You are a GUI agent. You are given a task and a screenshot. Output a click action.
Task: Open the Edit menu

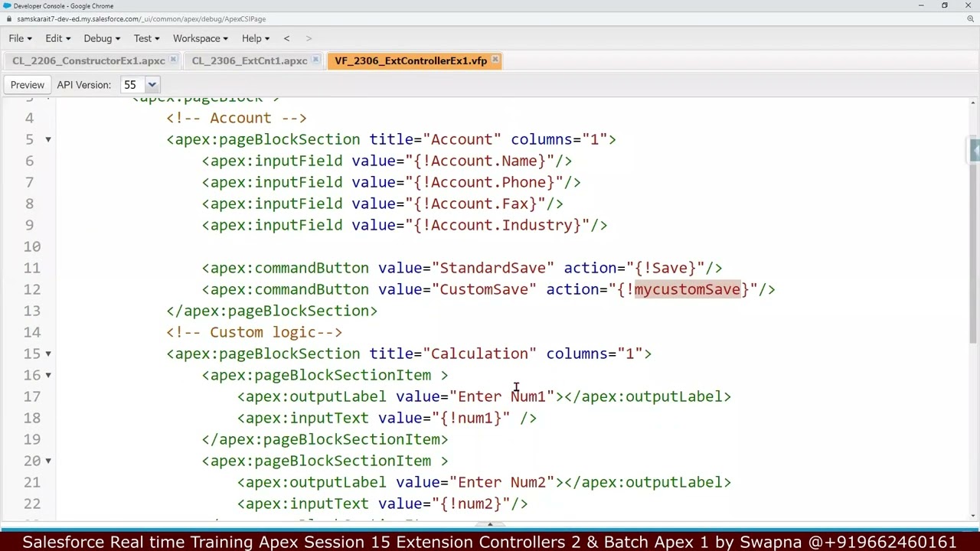point(57,38)
